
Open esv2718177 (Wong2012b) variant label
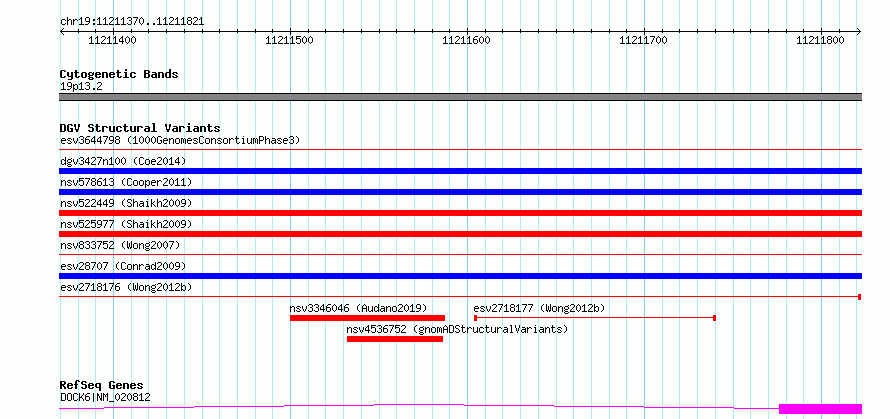539,308
